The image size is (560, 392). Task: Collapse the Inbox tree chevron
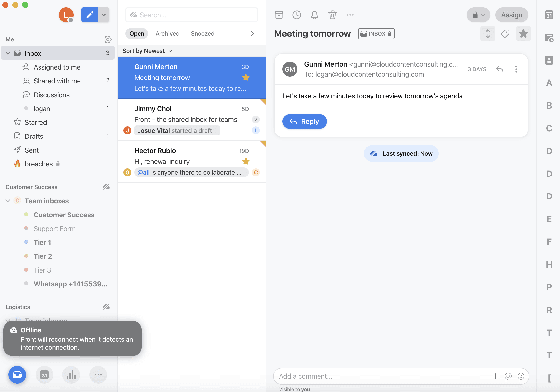[8, 53]
